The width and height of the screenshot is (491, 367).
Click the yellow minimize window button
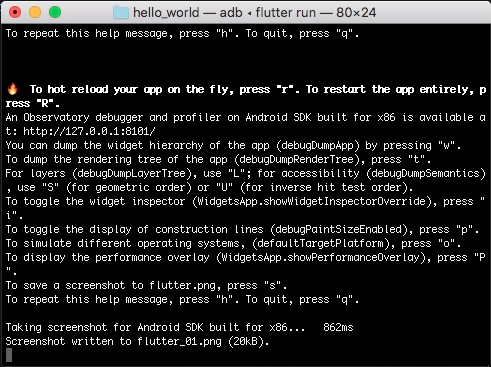point(35,12)
